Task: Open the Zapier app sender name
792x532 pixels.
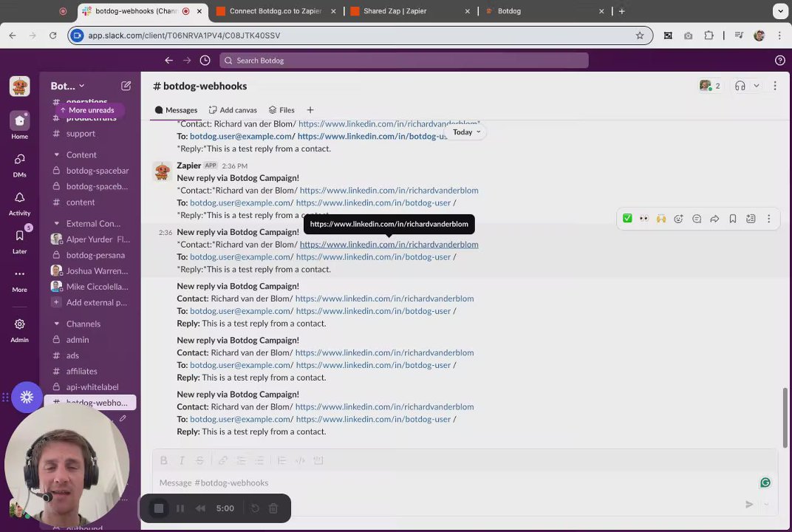Action: tap(189, 166)
